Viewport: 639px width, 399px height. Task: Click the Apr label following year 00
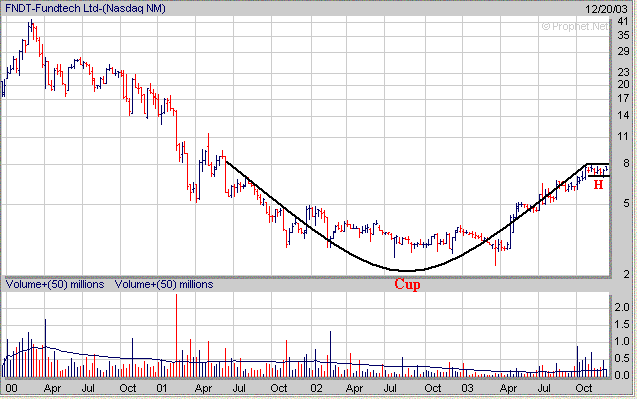pos(52,388)
